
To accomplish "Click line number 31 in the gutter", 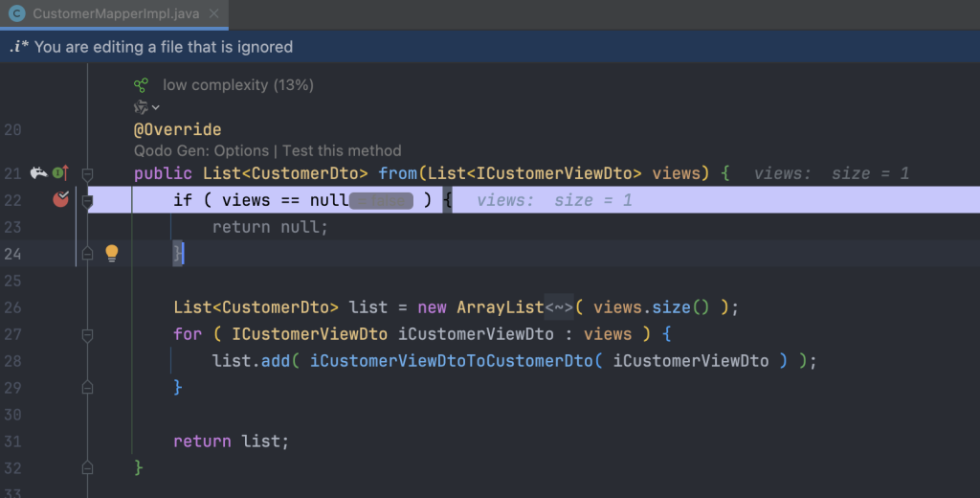I will (x=12, y=441).
